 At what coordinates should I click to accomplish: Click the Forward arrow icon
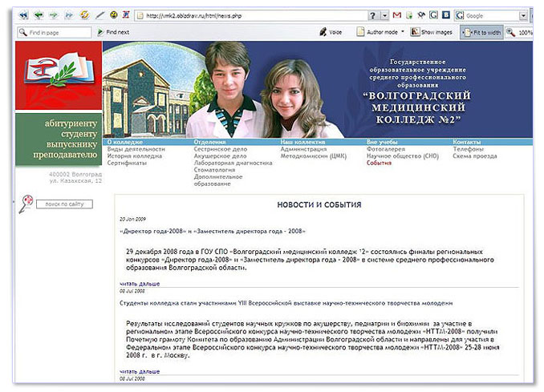pyautogui.click(x=54, y=15)
